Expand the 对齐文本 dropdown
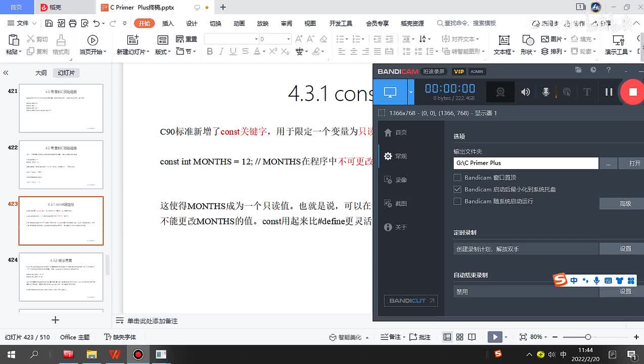644x364 pixels. (x=461, y=39)
